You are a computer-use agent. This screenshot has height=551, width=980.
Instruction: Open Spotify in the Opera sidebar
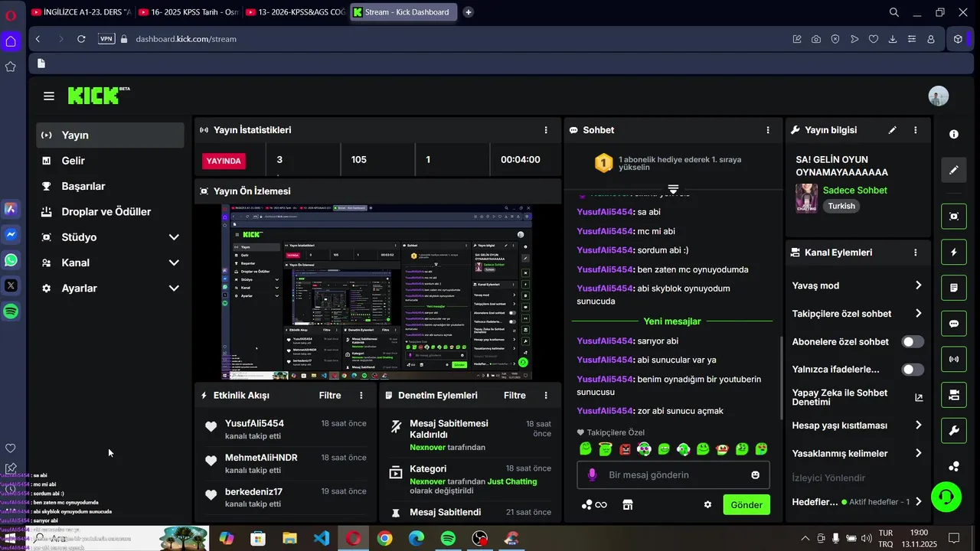point(11,311)
